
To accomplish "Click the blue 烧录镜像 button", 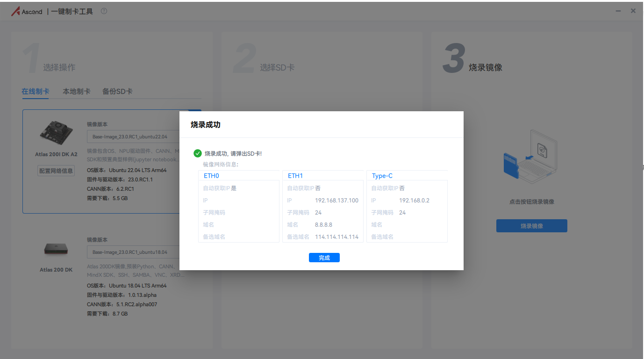I will coord(531,226).
